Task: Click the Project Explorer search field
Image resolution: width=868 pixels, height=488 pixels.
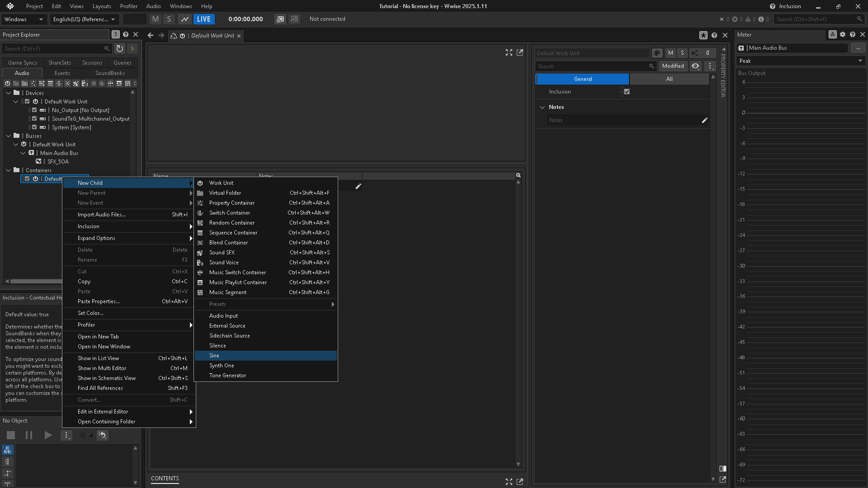Action: point(57,48)
